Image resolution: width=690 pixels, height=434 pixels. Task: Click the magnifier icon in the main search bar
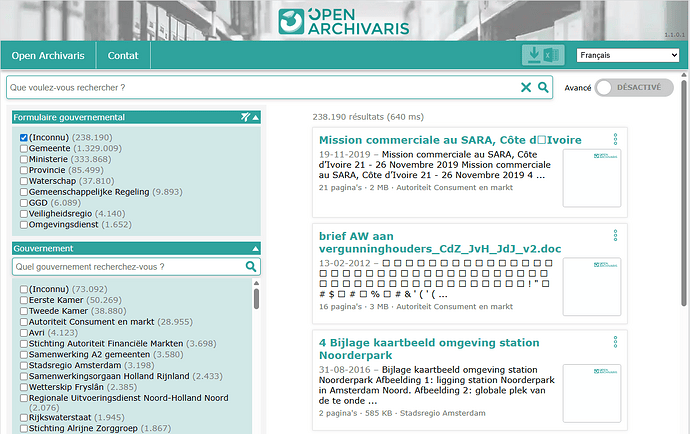(544, 88)
